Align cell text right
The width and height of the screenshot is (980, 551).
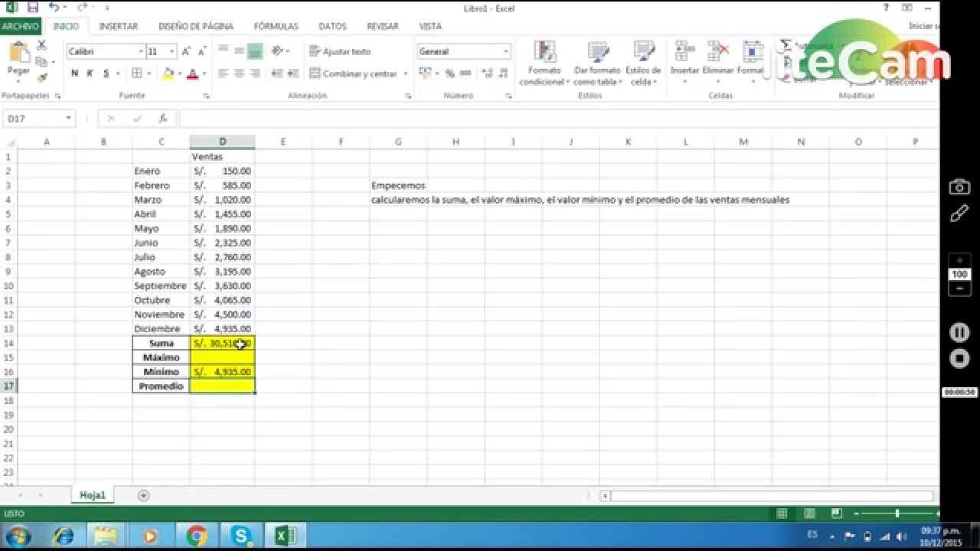pyautogui.click(x=255, y=73)
